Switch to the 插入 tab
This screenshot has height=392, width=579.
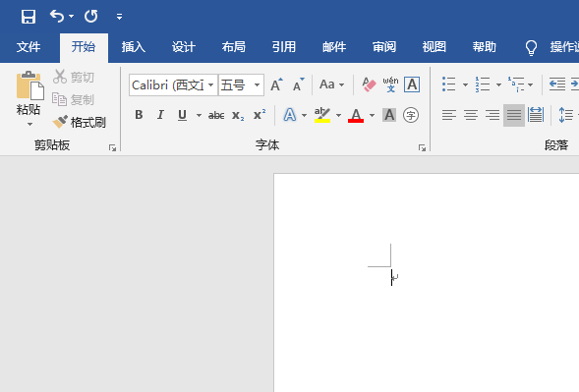(134, 47)
